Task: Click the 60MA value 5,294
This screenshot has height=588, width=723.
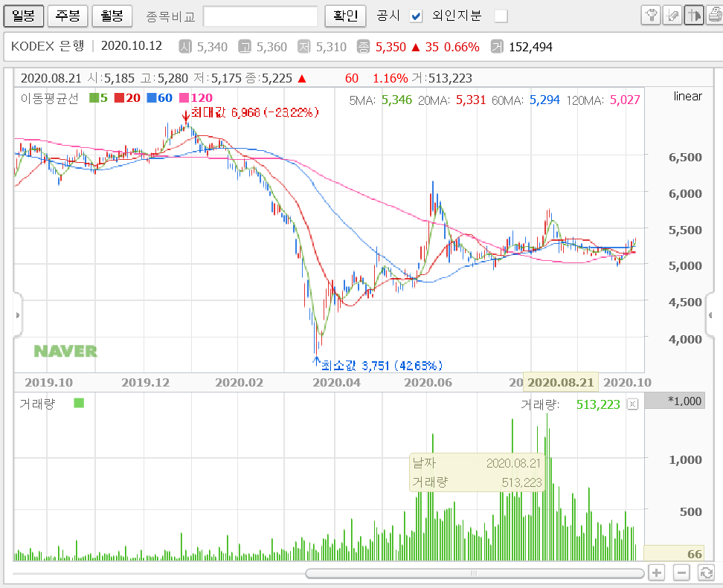Action: point(544,100)
